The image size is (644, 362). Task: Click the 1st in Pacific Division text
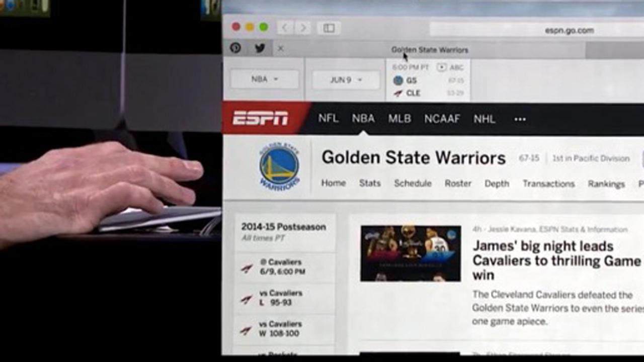pyautogui.click(x=591, y=158)
